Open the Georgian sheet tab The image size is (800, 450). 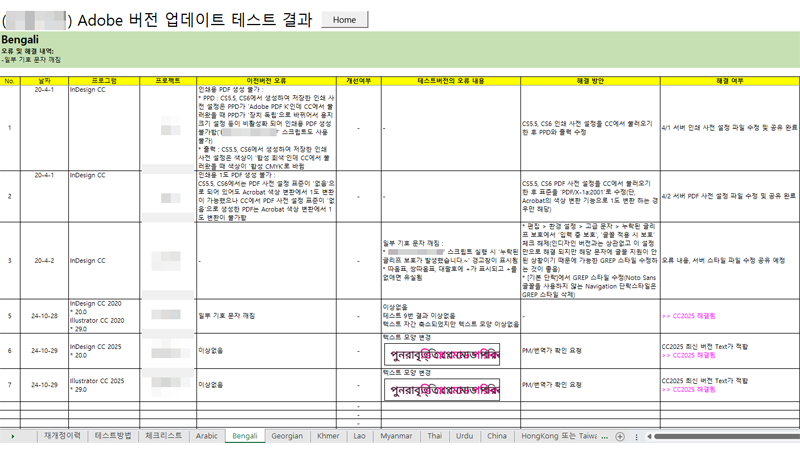coord(287,437)
